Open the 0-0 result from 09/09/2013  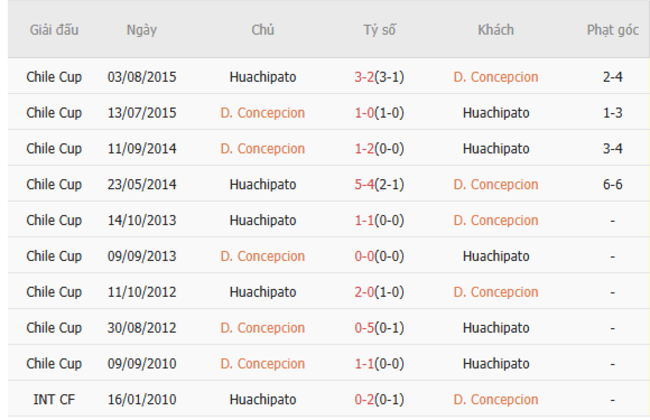(367, 257)
